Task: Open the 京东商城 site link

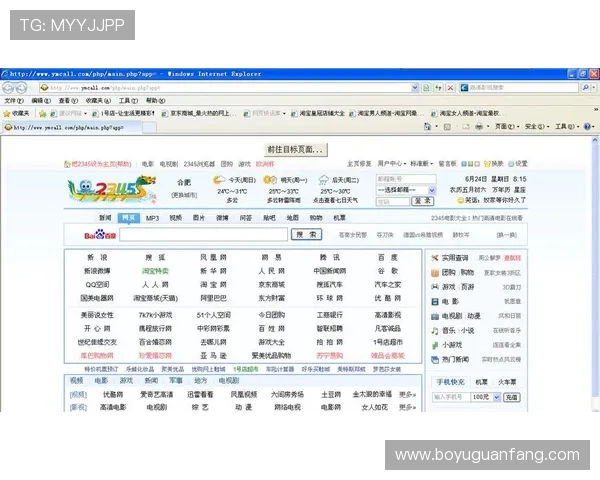Action: tap(272, 284)
